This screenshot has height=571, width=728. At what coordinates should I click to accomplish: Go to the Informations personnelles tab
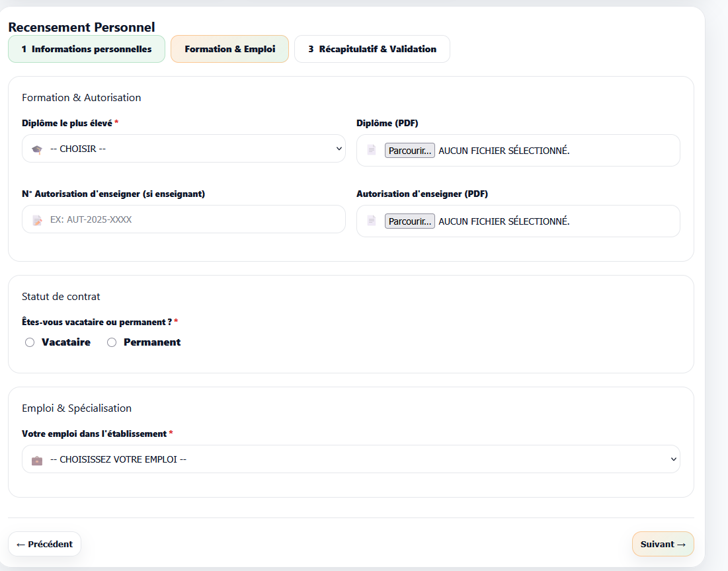pyautogui.click(x=87, y=50)
